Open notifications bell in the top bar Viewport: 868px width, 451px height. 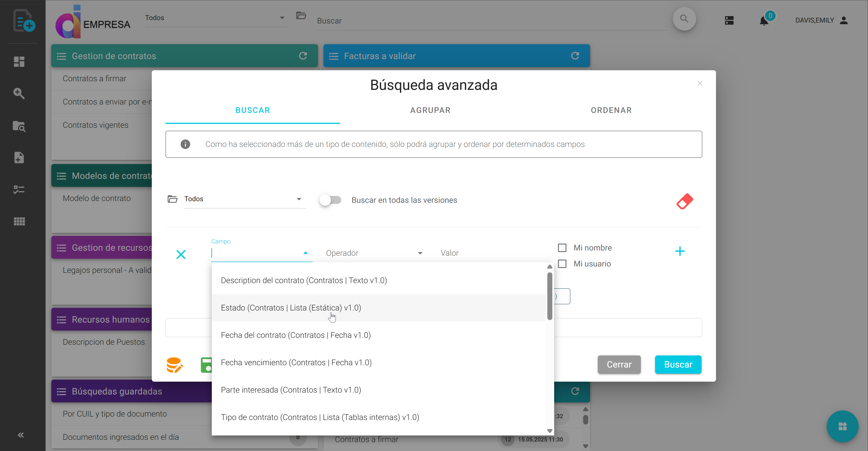click(763, 21)
